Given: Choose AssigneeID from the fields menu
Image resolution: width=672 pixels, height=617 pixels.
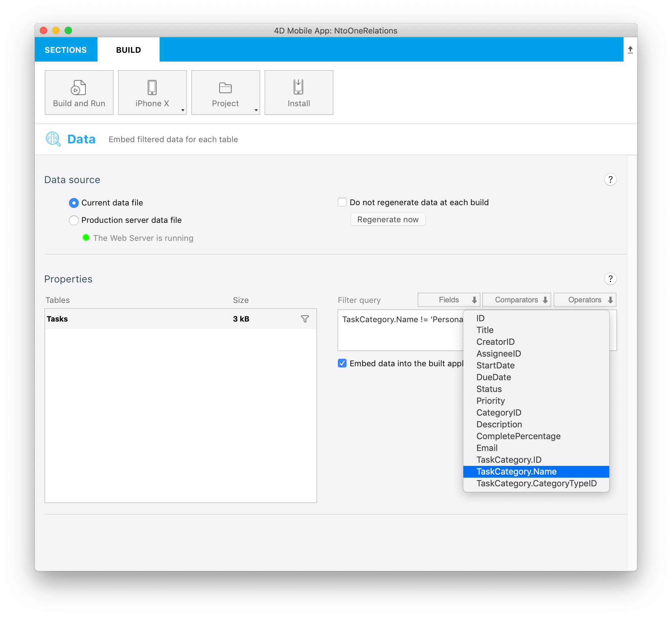Looking at the screenshot, I should tap(536, 354).
